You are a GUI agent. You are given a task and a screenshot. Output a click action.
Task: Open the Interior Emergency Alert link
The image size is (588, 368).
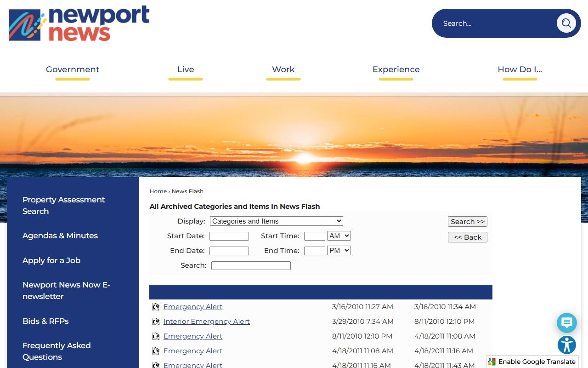click(207, 322)
